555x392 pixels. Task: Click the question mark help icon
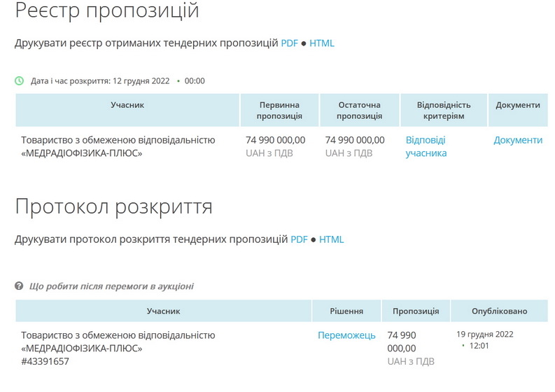(20, 286)
